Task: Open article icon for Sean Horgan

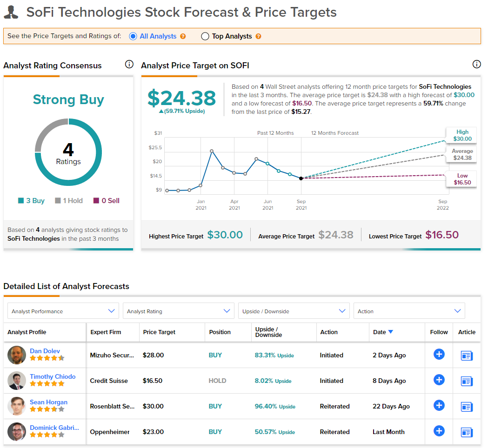Action: coord(467,407)
